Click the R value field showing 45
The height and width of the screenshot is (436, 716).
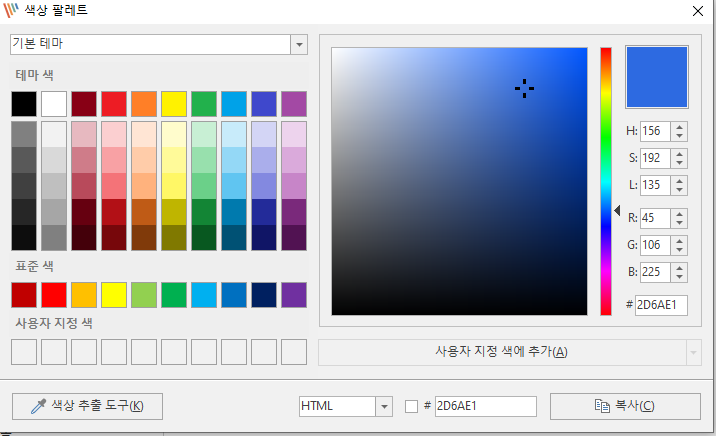click(x=655, y=218)
